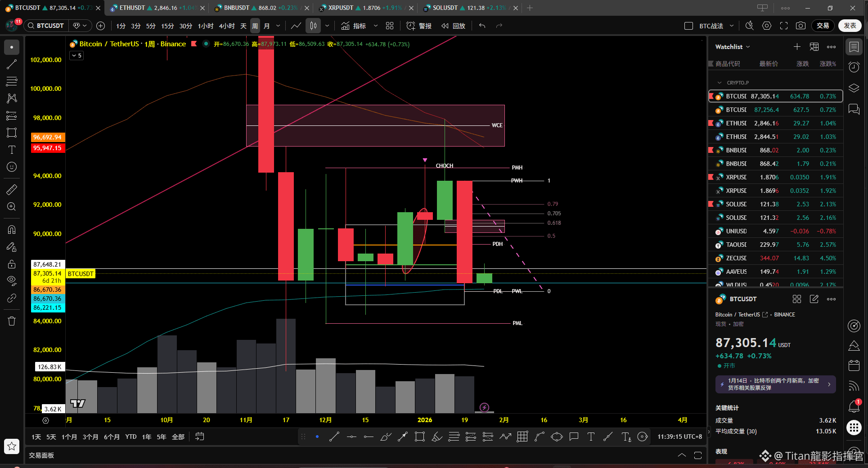Compare or add a symbol with the plus icon
The width and height of the screenshot is (868, 468).
[x=101, y=26]
